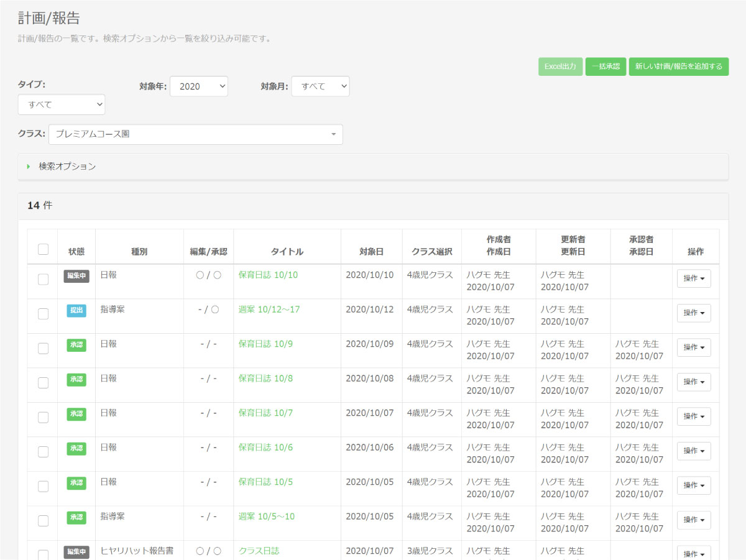Click the 一括承認 button

coord(606,67)
